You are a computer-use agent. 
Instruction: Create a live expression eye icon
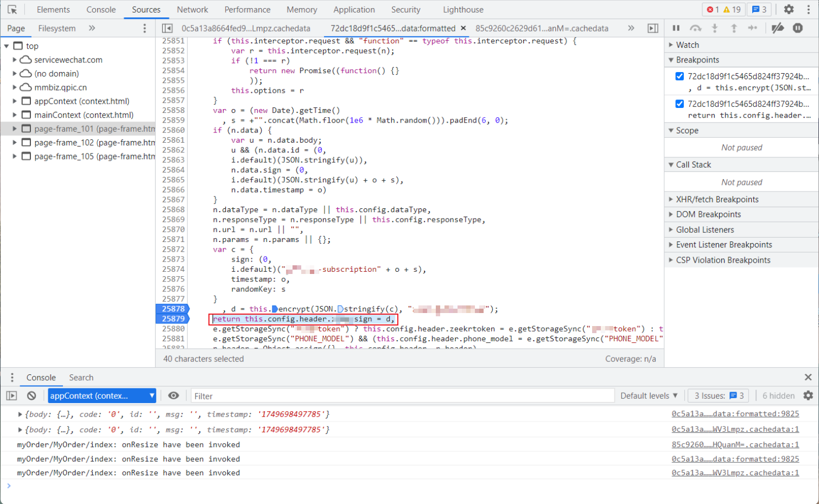click(174, 396)
